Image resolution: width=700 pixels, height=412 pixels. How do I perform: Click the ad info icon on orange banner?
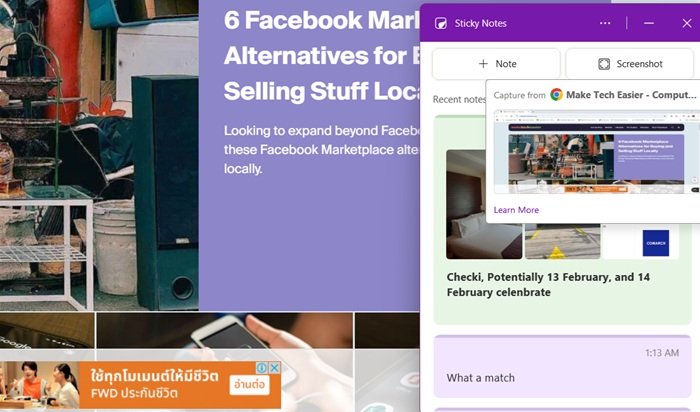[262, 368]
